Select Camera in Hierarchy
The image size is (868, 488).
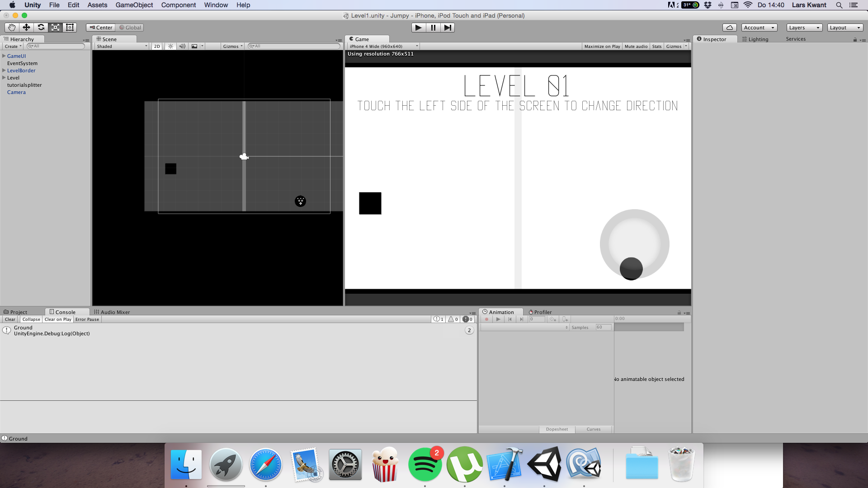coord(16,92)
